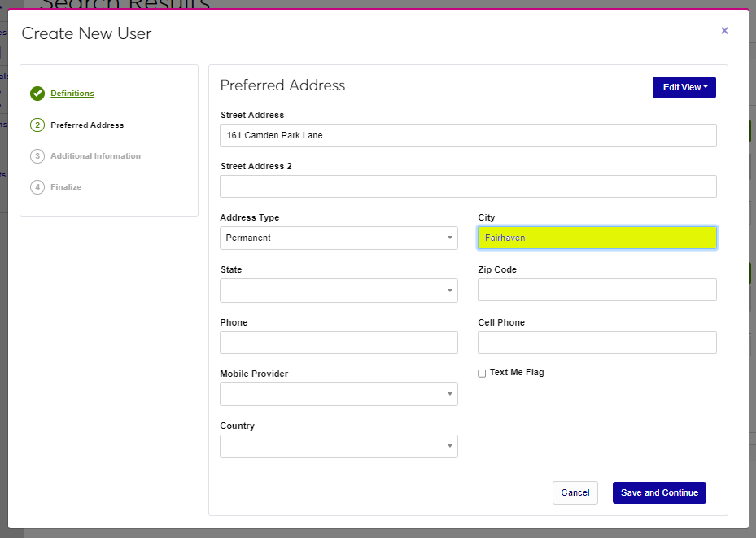Click the step 3 Additional Information circle
The width and height of the screenshot is (756, 538).
click(x=37, y=156)
